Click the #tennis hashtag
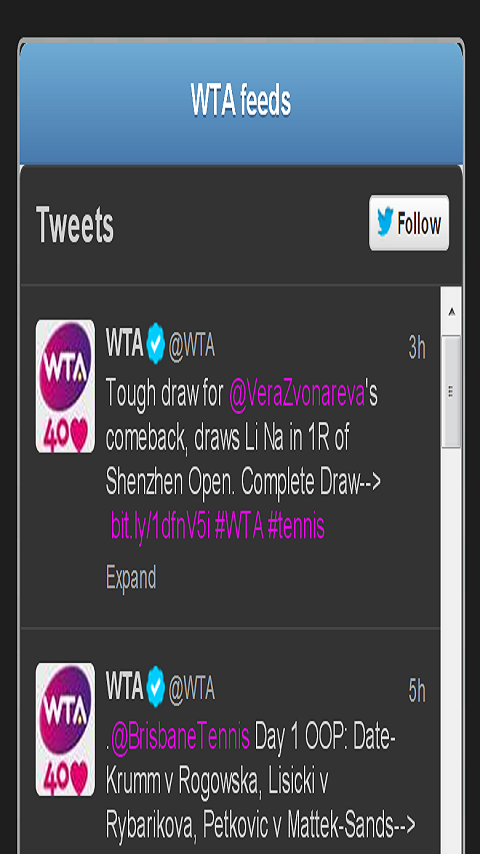The height and width of the screenshot is (854, 480). point(296,526)
